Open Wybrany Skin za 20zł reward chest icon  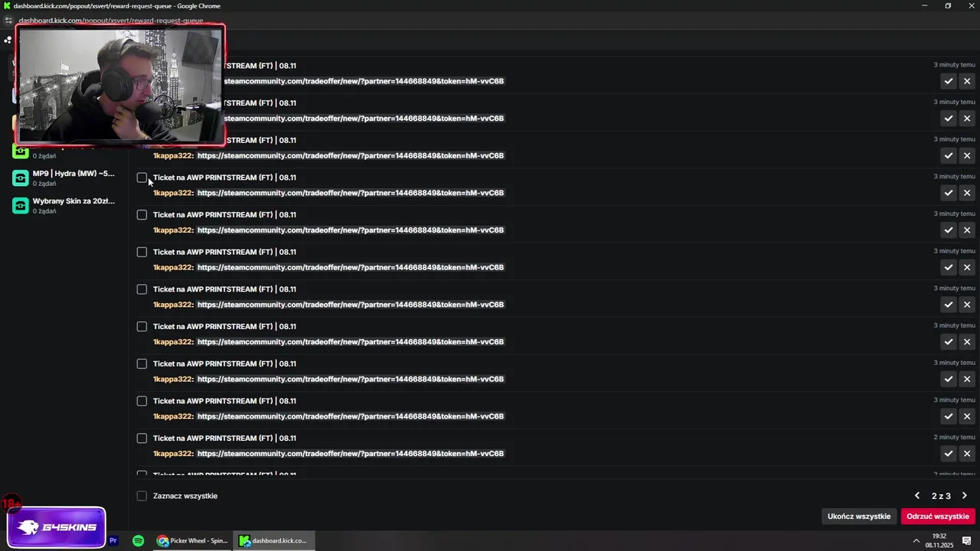pos(21,206)
